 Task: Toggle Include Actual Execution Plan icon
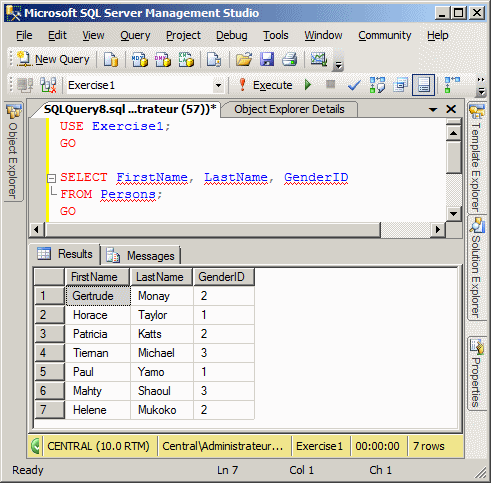[x=452, y=85]
